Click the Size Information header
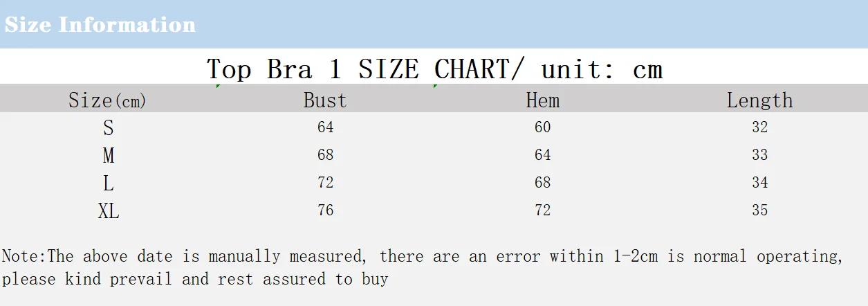The height and width of the screenshot is (306, 868). [x=100, y=25]
